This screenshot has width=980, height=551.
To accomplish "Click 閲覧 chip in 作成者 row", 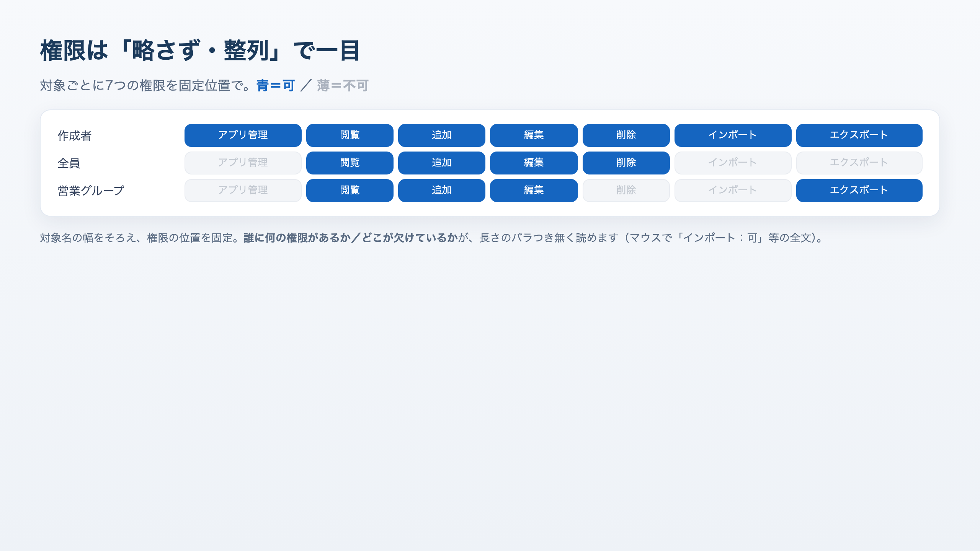I will coord(350,135).
